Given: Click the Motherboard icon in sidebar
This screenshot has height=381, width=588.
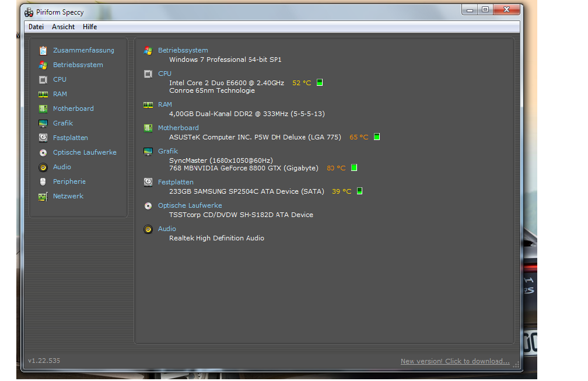Looking at the screenshot, I should click(x=43, y=109).
